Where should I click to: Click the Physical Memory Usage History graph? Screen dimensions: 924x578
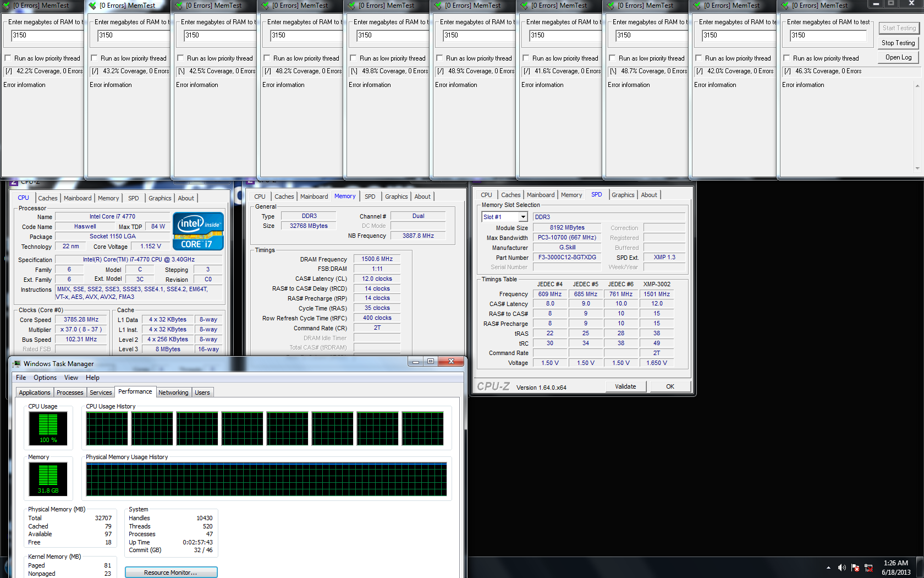pyautogui.click(x=266, y=479)
